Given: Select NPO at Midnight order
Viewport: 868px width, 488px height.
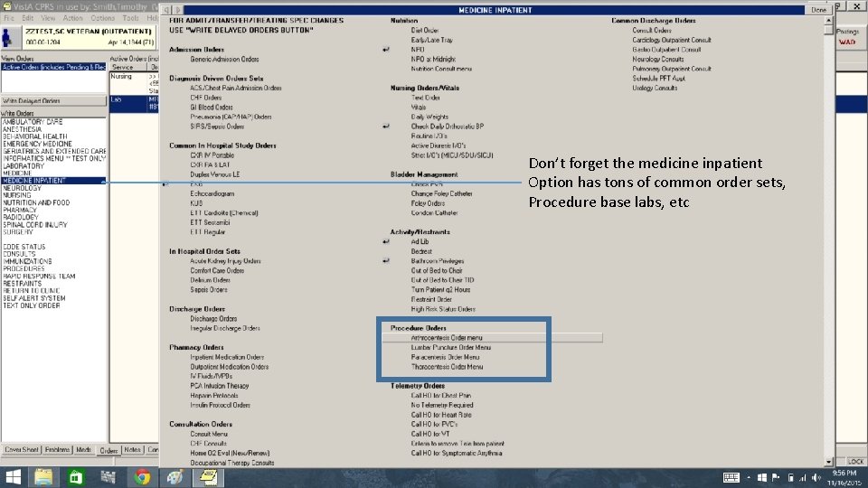Looking at the screenshot, I should coord(433,60).
